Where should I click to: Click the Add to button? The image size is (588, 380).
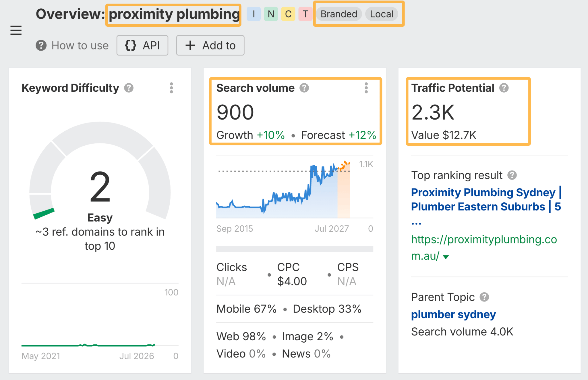(210, 45)
